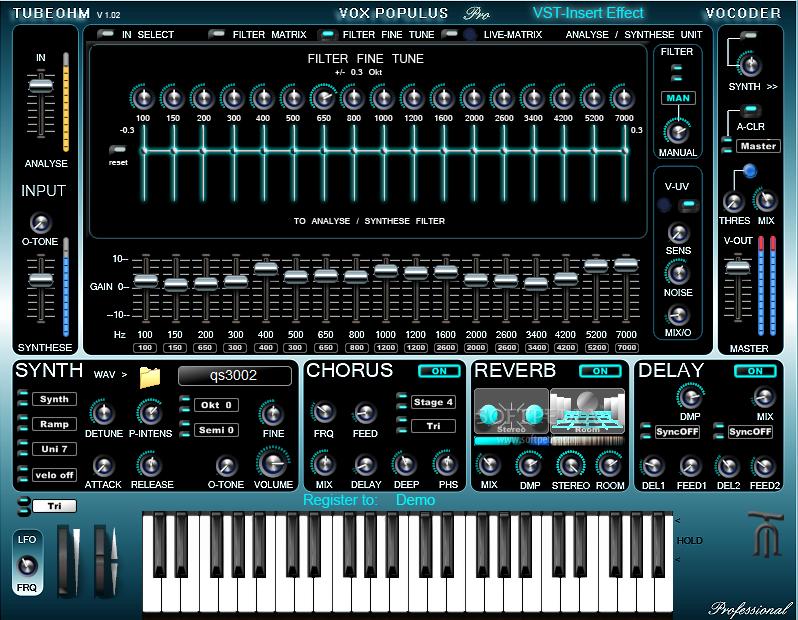
Task: Click the fine tune reset button
Action: (x=118, y=150)
